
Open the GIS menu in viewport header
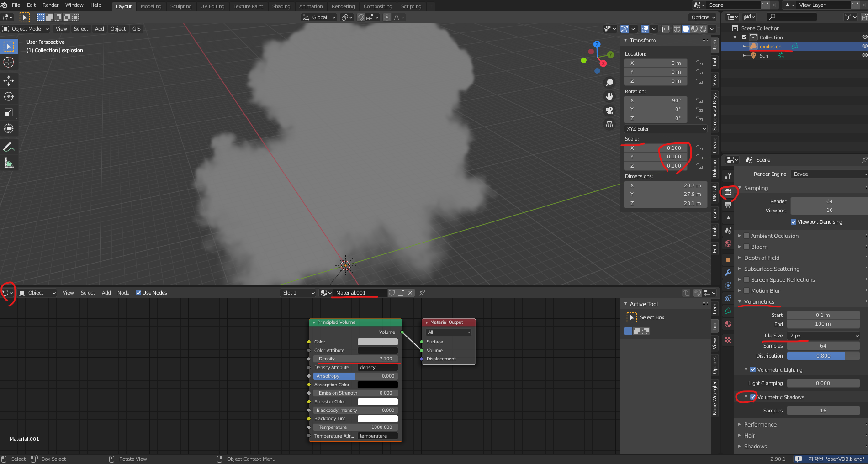[136, 29]
